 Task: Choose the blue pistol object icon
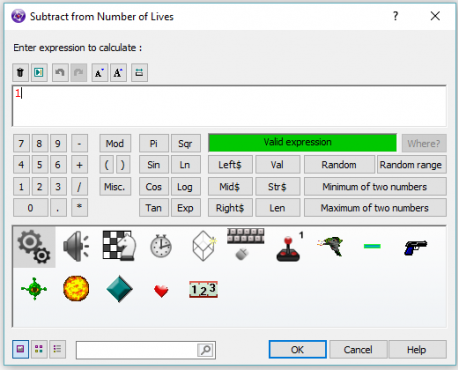[x=415, y=247]
